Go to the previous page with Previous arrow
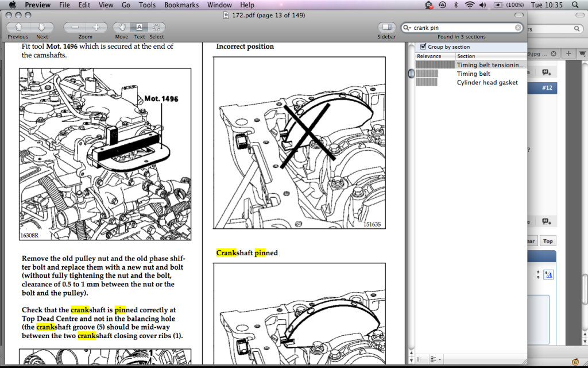 point(18,27)
